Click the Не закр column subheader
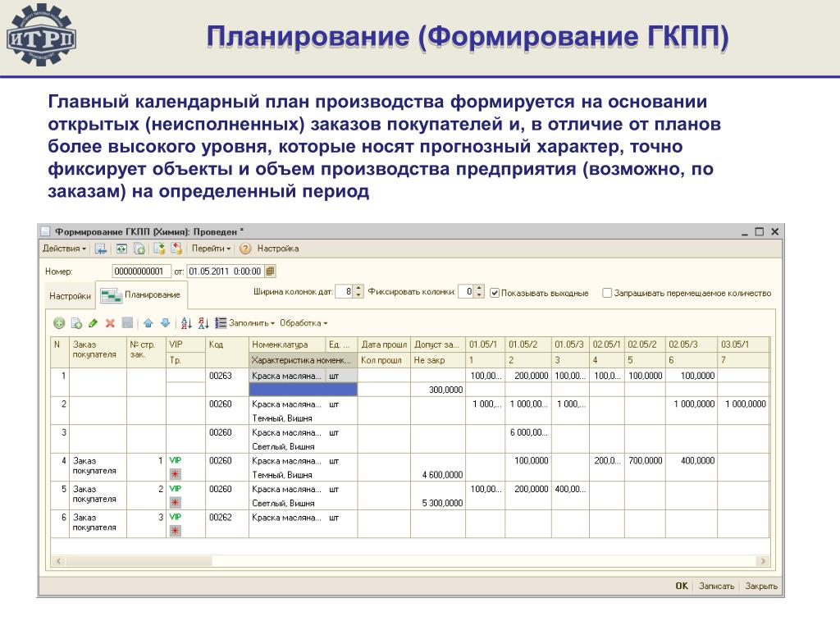 pyautogui.click(x=438, y=360)
